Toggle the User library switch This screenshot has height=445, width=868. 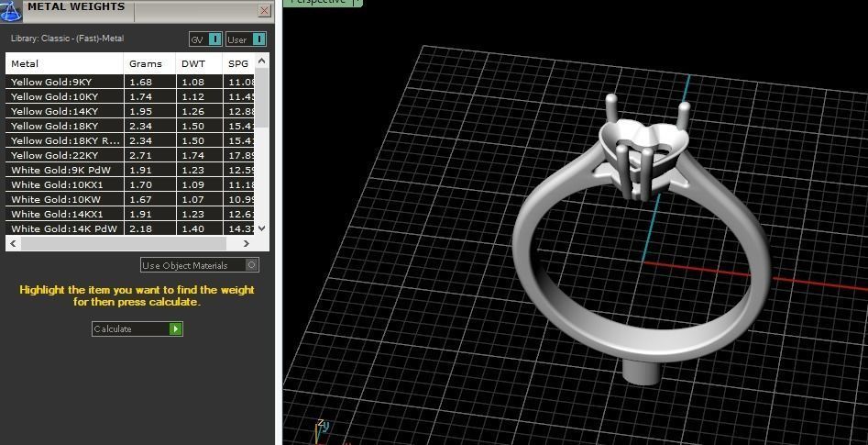tap(246, 39)
